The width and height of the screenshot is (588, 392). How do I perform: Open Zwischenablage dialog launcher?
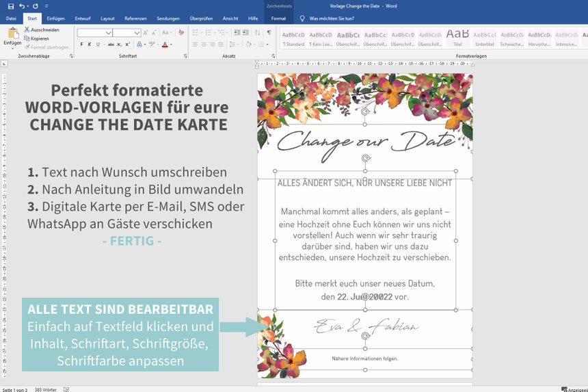pos(71,56)
